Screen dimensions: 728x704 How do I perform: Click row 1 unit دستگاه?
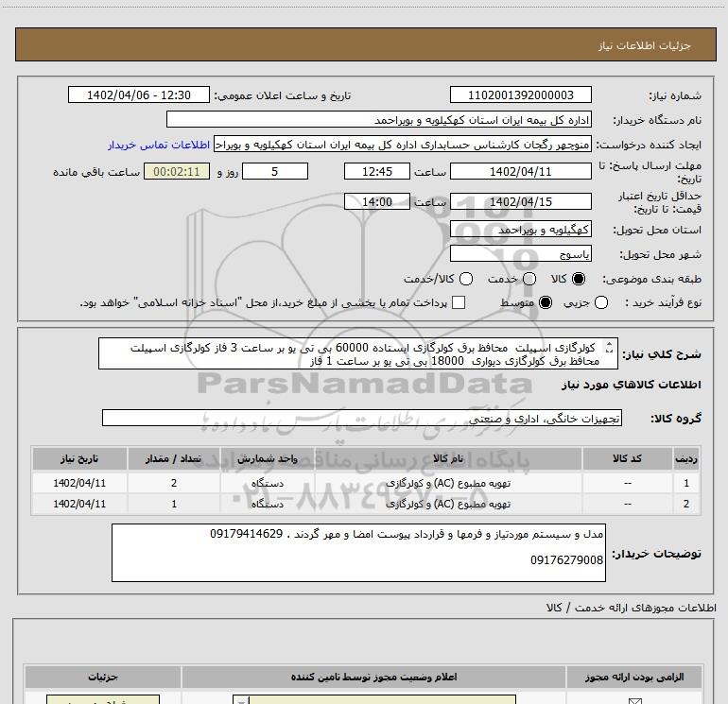coord(268,483)
